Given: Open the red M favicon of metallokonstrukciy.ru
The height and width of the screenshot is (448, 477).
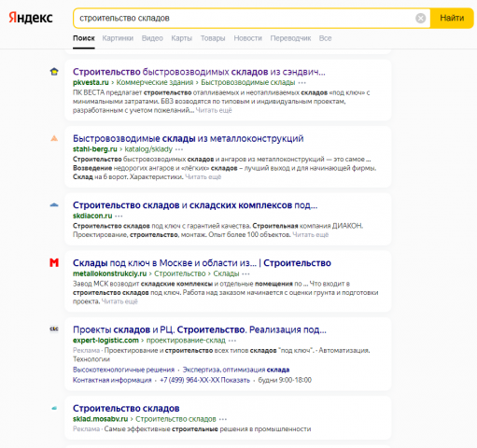Looking at the screenshot, I should [54, 263].
